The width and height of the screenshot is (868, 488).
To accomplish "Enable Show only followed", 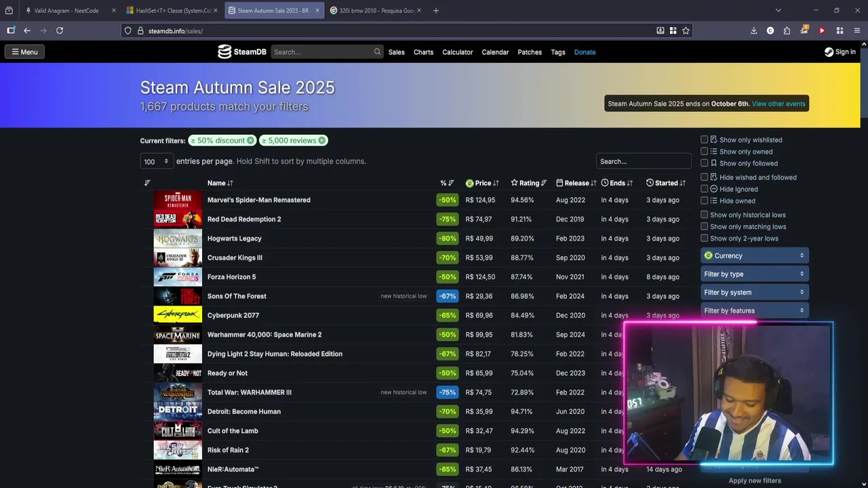I will 704,163.
